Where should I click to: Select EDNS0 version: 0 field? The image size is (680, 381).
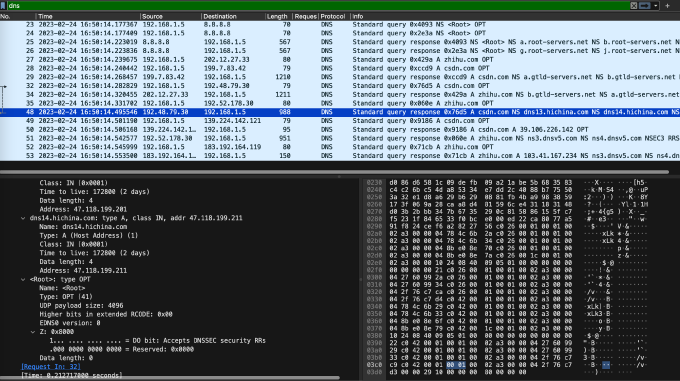pos(70,323)
